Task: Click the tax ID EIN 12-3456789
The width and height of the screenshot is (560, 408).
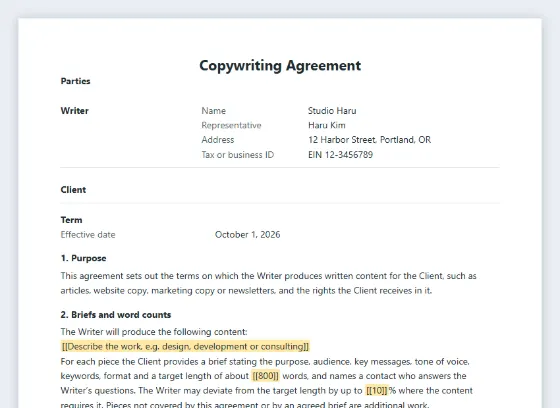Action: [340, 155]
